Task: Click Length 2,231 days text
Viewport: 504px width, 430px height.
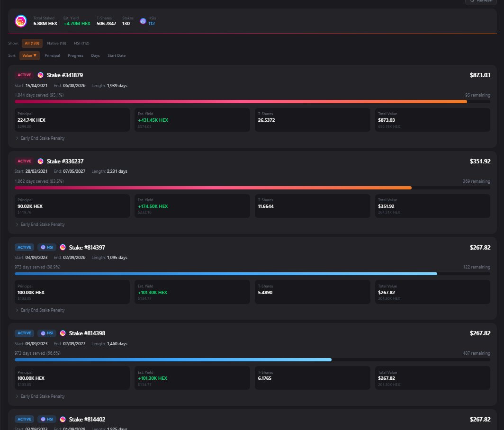Action: pyautogui.click(x=109, y=171)
